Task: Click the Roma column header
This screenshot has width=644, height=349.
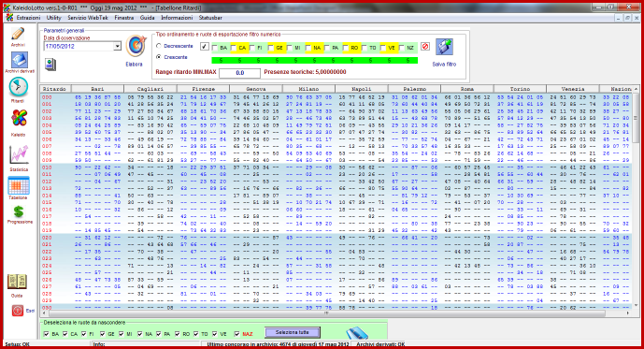Action: coord(467,89)
